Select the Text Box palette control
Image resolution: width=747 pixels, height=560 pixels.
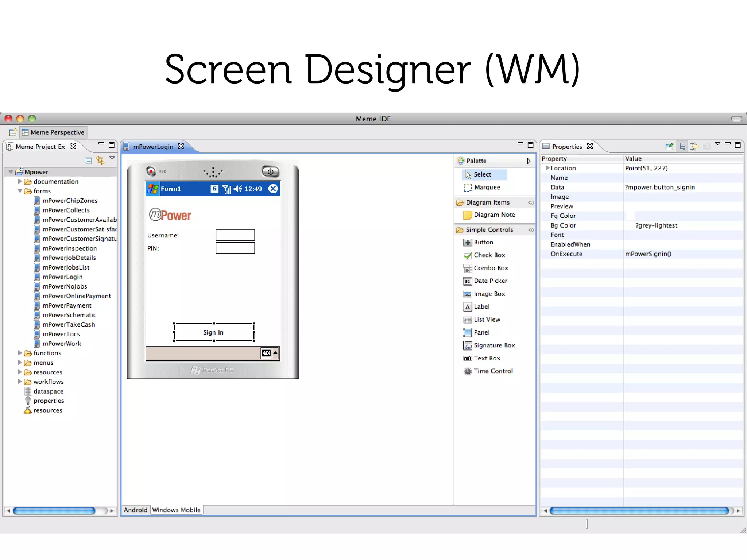[482, 358]
